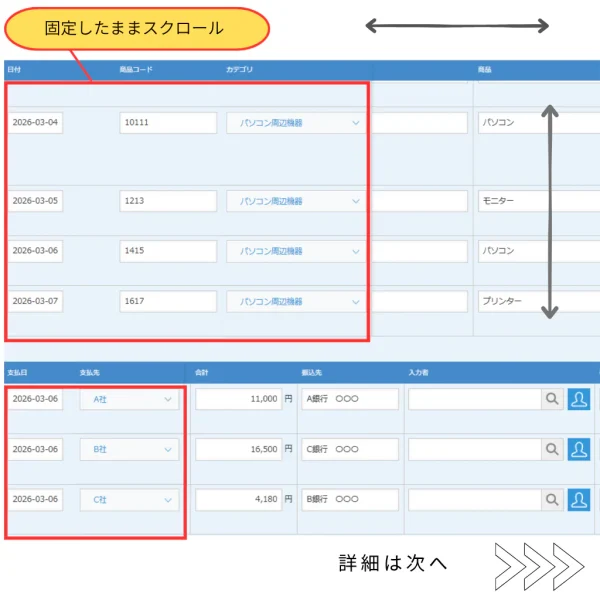
Task: Click the 商品 column header
Action: pos(484,70)
